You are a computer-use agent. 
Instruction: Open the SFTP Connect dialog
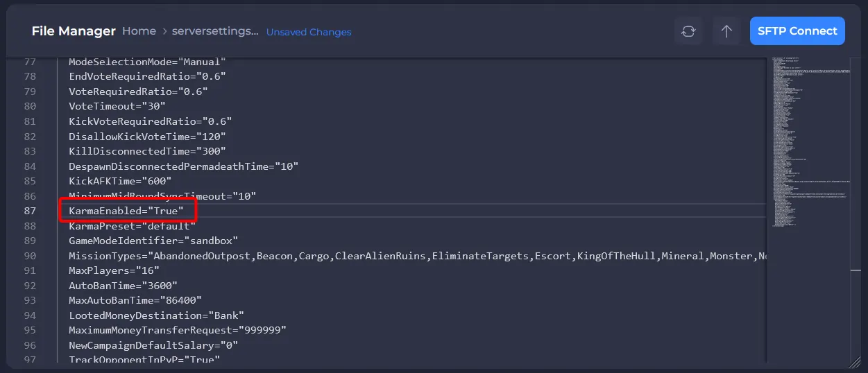797,31
